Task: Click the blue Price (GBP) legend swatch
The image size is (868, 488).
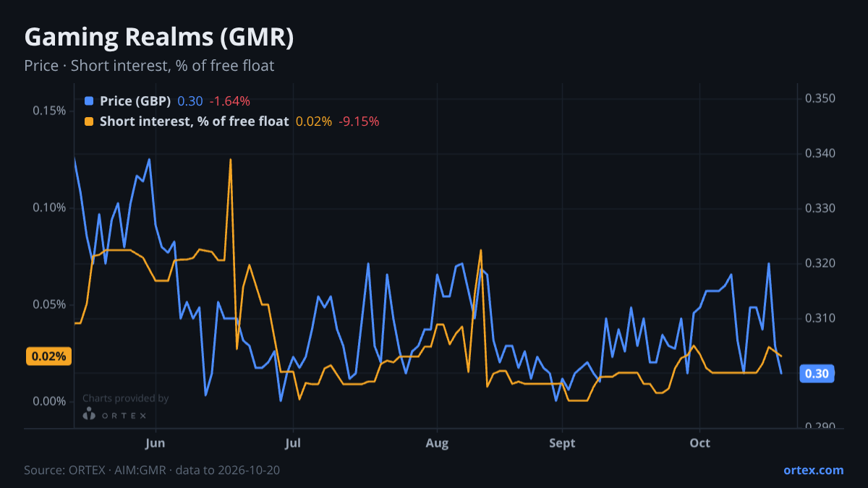Action: (89, 101)
